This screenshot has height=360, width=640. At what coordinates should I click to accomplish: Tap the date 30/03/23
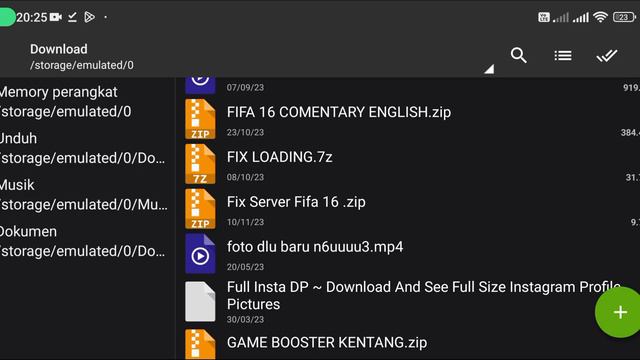pyautogui.click(x=245, y=320)
